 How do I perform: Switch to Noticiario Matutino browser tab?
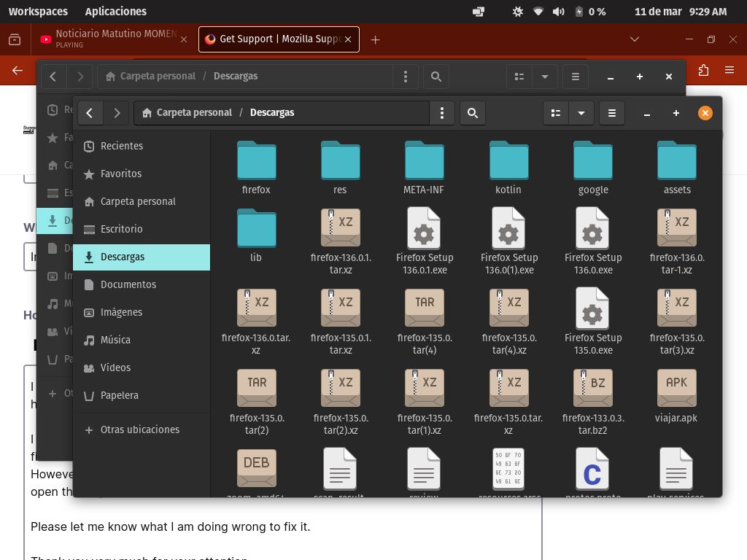point(113,39)
